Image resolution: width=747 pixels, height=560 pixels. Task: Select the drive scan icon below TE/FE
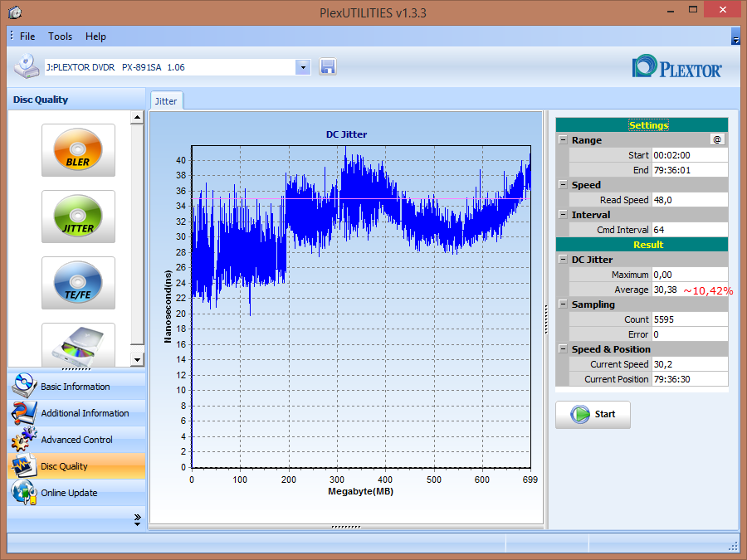[78, 345]
